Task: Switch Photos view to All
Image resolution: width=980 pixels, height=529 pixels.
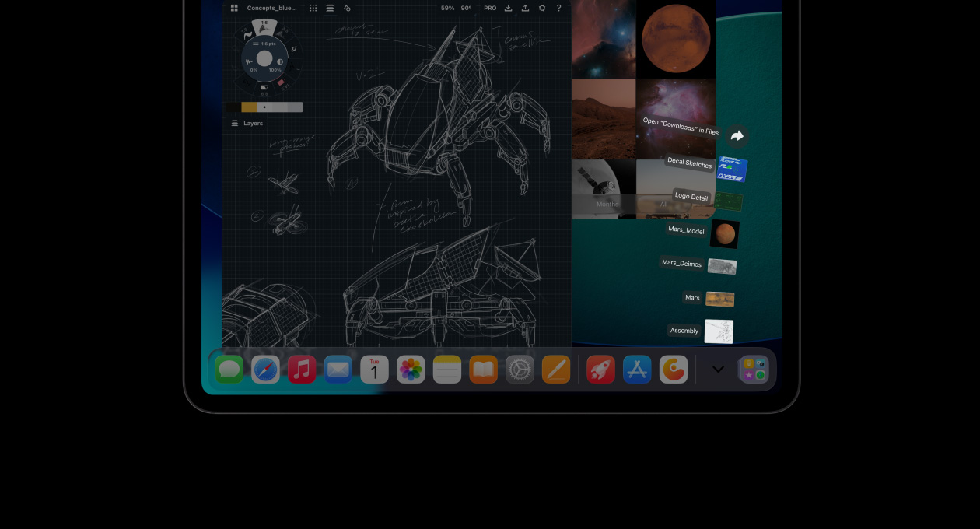Action: pos(663,204)
